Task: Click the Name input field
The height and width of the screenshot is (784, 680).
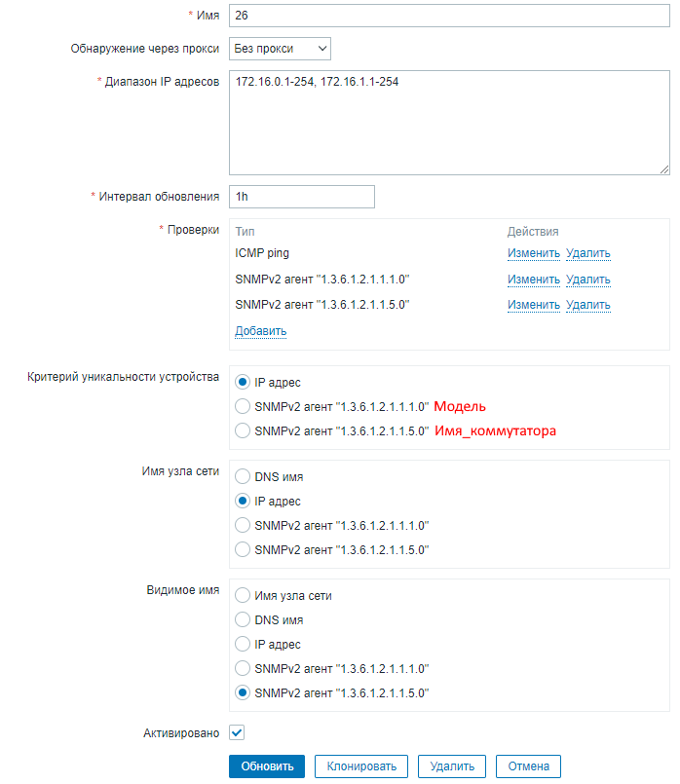Action: coord(448,17)
